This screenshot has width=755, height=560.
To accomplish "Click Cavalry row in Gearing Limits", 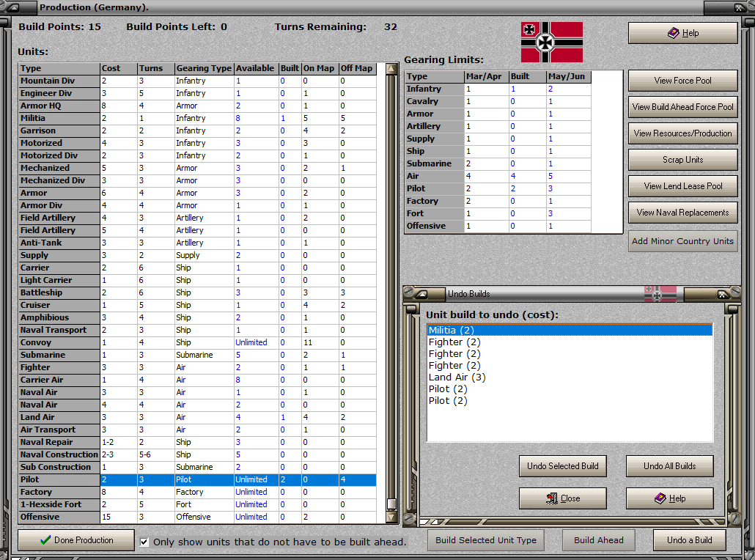I will [x=498, y=102].
